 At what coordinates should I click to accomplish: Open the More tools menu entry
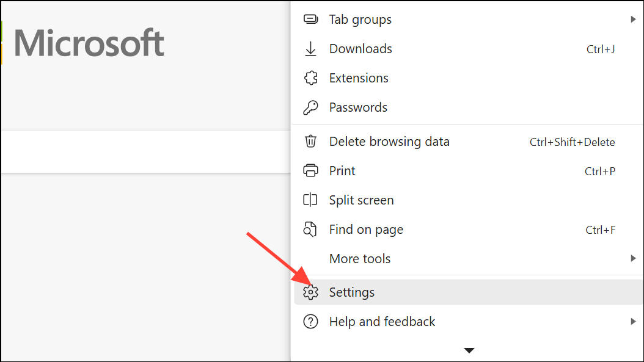pos(359,259)
